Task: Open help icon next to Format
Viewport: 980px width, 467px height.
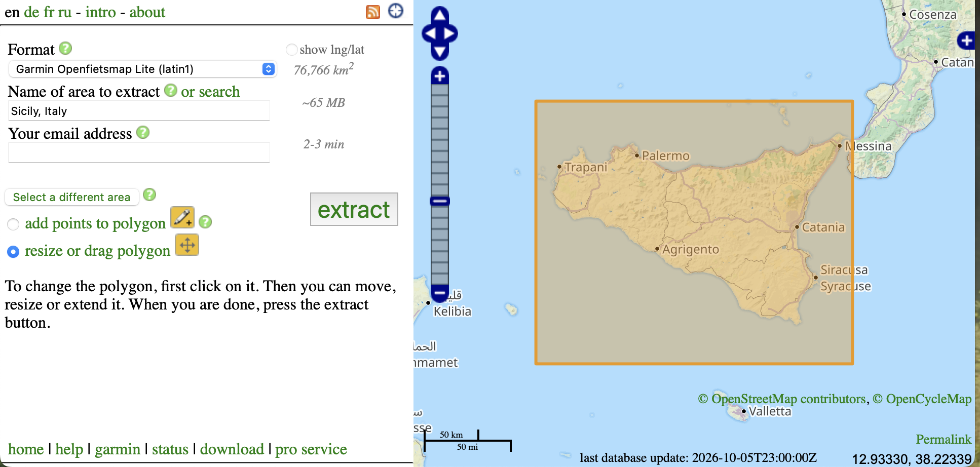Action: point(65,48)
